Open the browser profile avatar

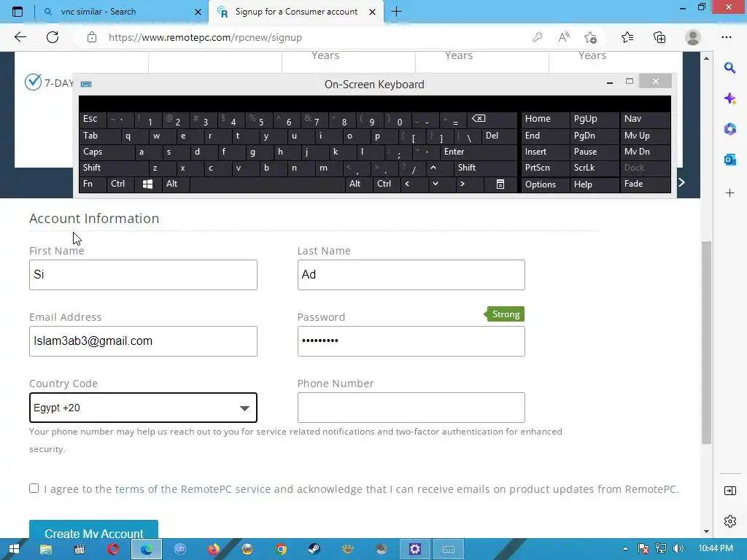pyautogui.click(x=693, y=37)
